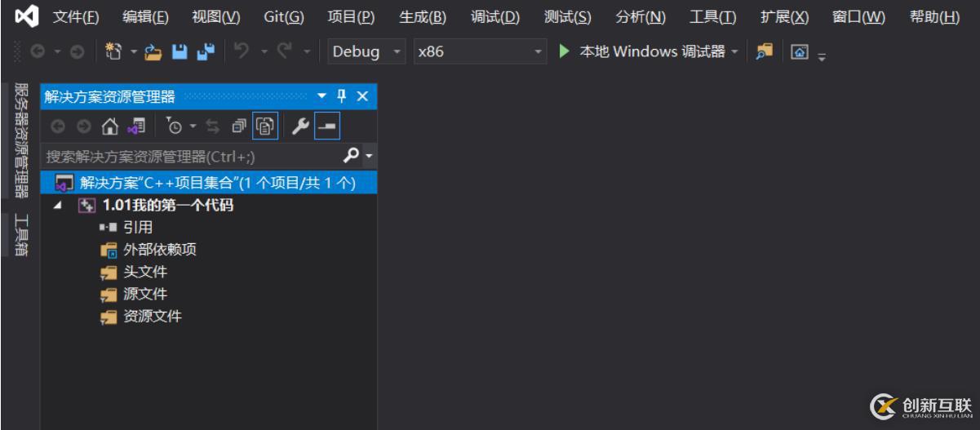The width and height of the screenshot is (980, 430).
Task: Click Solution Explorer forward arrow
Action: (83, 126)
